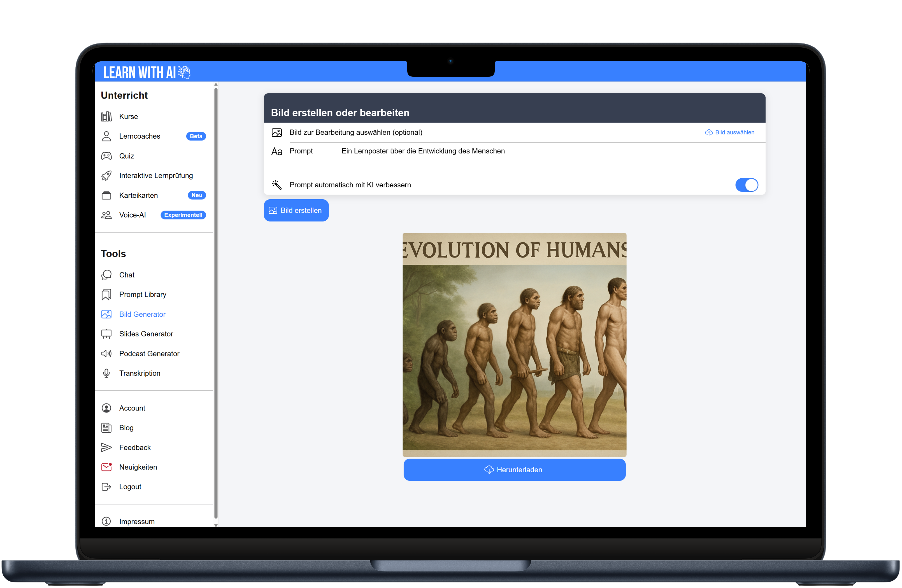Open the Chat tool
The width and height of the screenshot is (902, 588).
[x=127, y=275]
